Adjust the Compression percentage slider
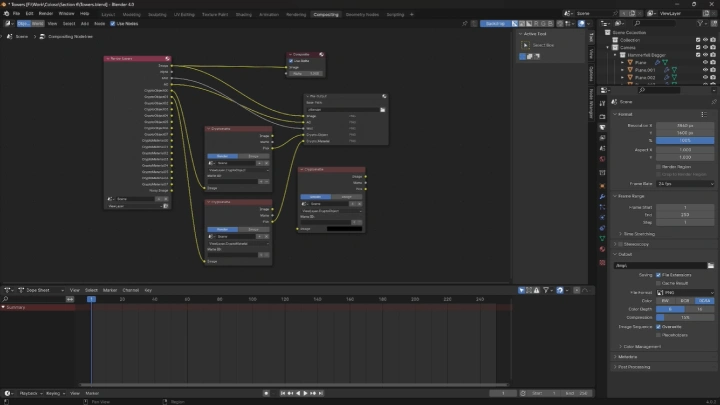The width and height of the screenshot is (720, 405). click(685, 317)
